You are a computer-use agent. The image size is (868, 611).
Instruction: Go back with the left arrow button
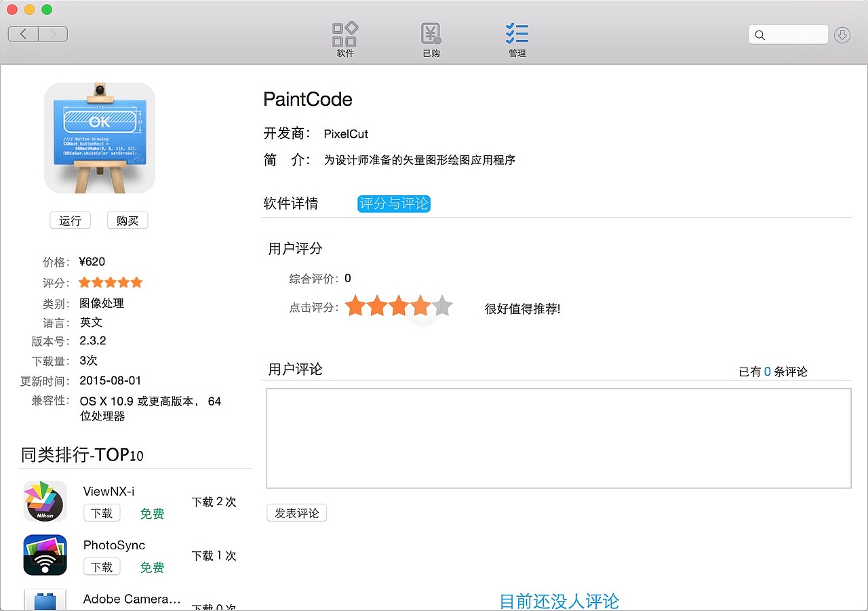coord(23,34)
